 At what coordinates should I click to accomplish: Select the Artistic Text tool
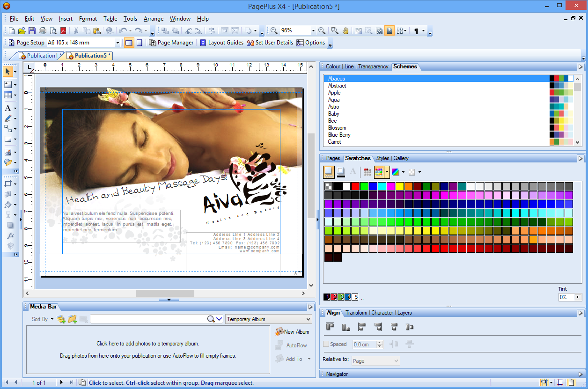click(x=8, y=108)
